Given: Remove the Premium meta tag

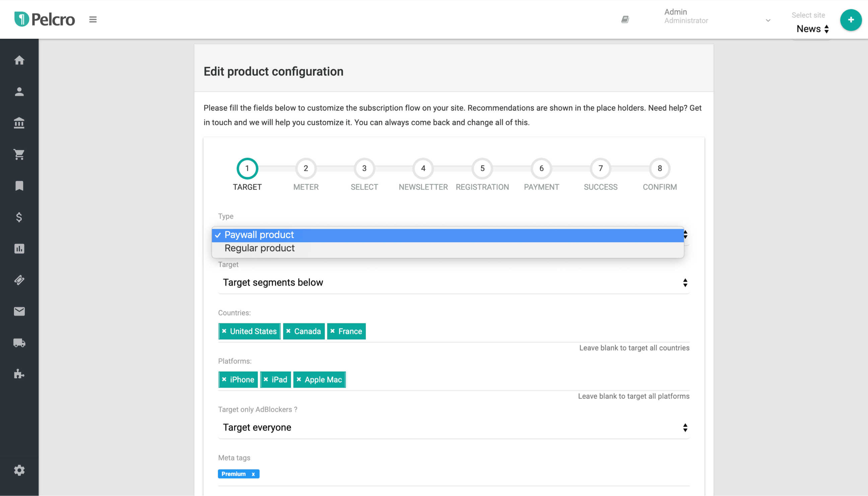Looking at the screenshot, I should (x=253, y=474).
